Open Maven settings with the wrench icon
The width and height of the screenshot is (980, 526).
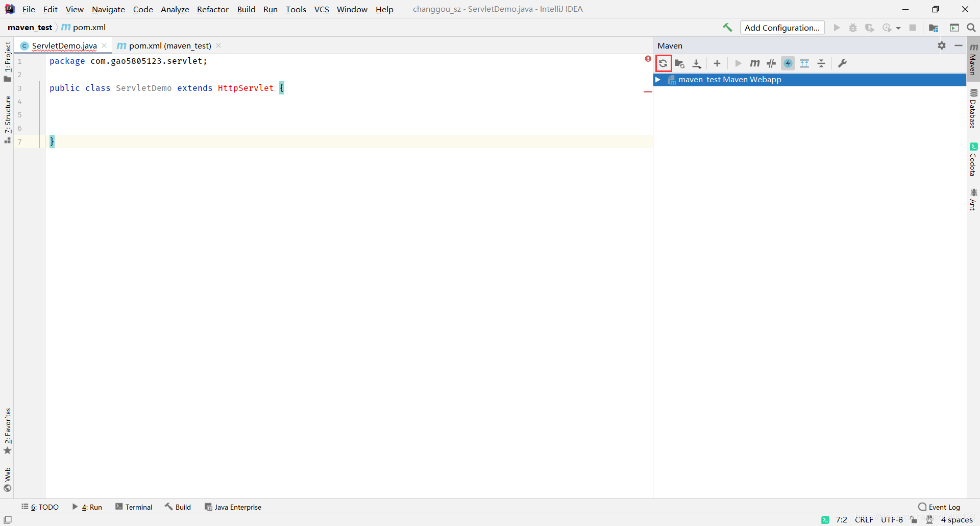pyautogui.click(x=843, y=63)
